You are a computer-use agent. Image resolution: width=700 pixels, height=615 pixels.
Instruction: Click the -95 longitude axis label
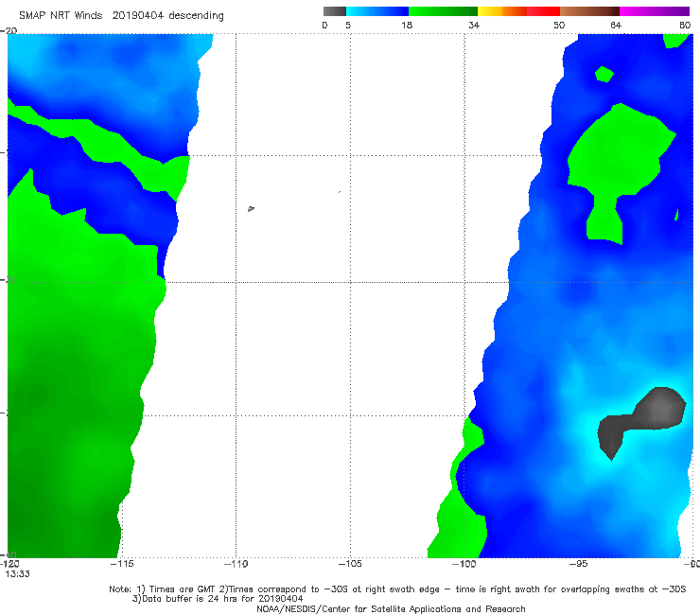(578, 564)
